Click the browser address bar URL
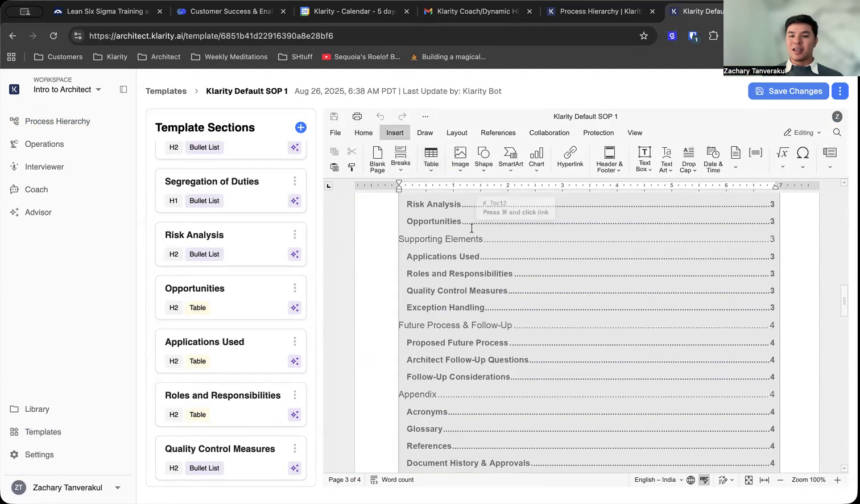 pyautogui.click(x=211, y=36)
